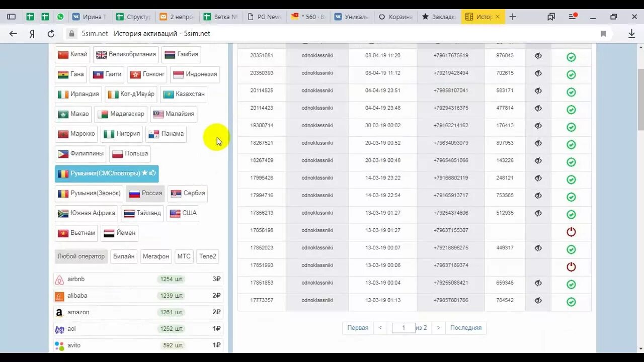644x362 pixels.
Task: Select country Казахстан
Action: 183,94
